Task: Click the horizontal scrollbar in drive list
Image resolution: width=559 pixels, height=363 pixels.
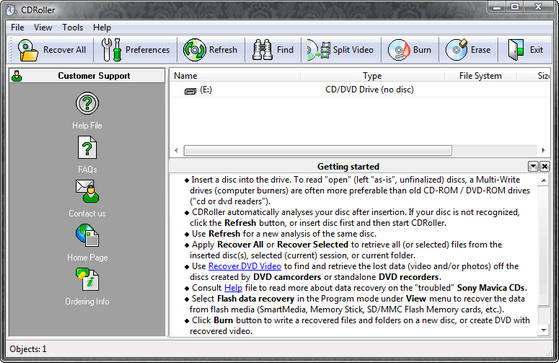Action: coord(318,150)
